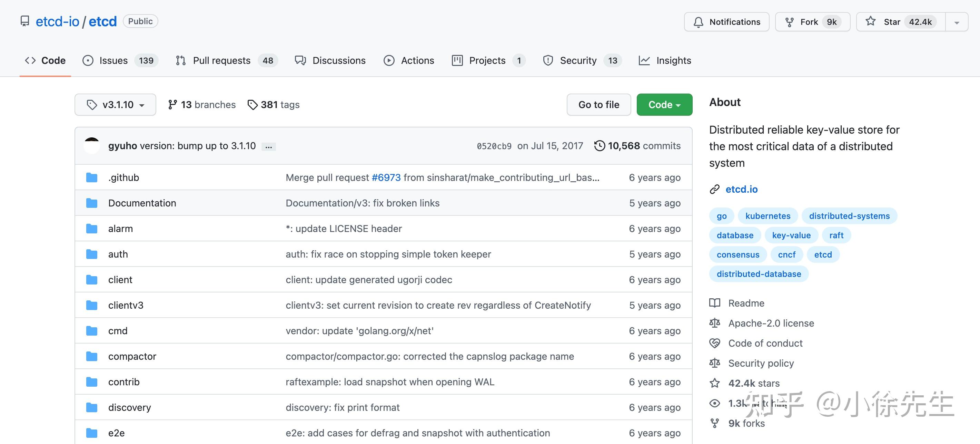This screenshot has height=444, width=980.
Task: Click the repository book icon beside etcd-io
Action: pyautogui.click(x=25, y=21)
